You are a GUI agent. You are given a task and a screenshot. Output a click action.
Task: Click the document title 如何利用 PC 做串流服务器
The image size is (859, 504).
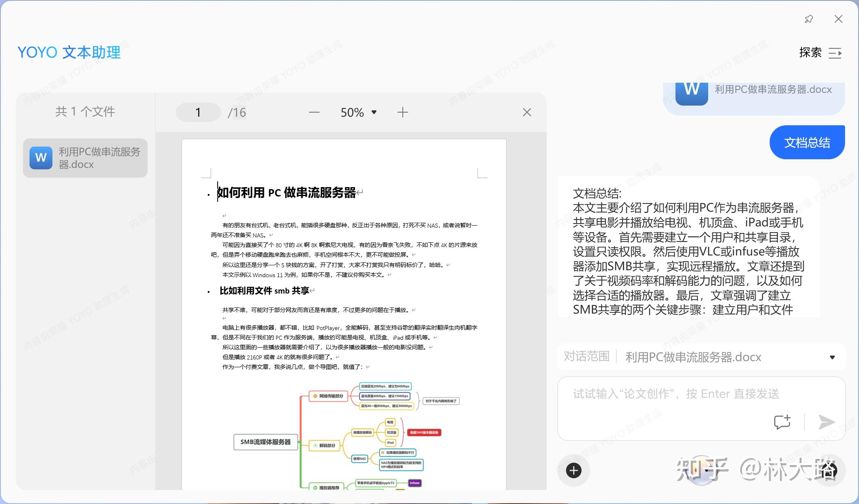tap(286, 192)
